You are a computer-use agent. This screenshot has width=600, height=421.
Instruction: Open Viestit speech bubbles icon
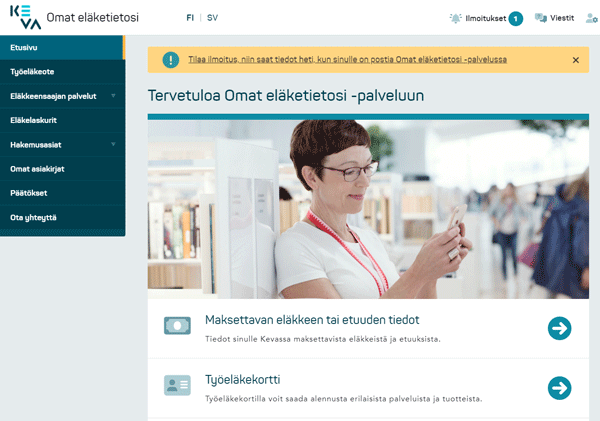click(x=541, y=18)
